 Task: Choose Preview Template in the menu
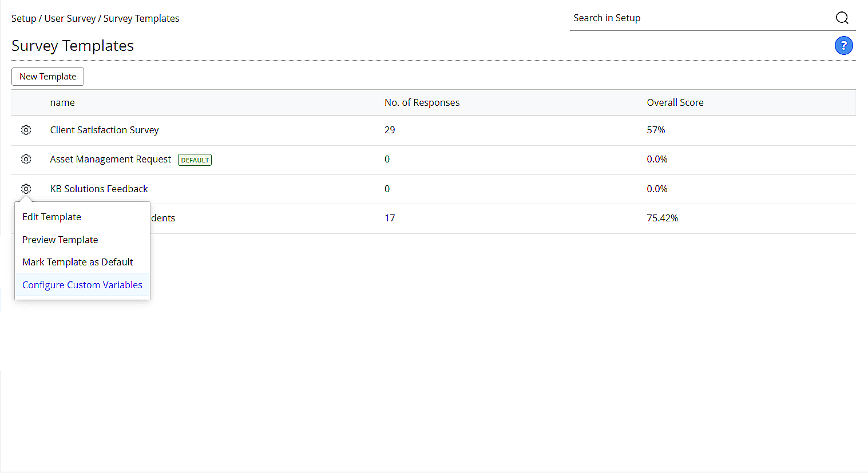[x=60, y=239]
